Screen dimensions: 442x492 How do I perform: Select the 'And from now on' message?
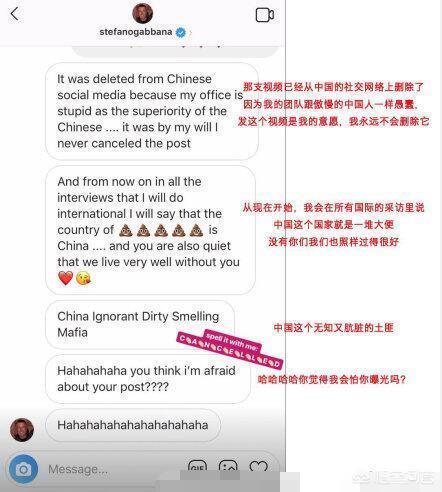click(150, 230)
